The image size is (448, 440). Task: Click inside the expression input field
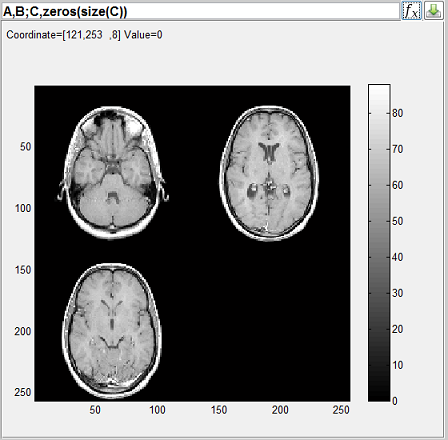(201, 11)
